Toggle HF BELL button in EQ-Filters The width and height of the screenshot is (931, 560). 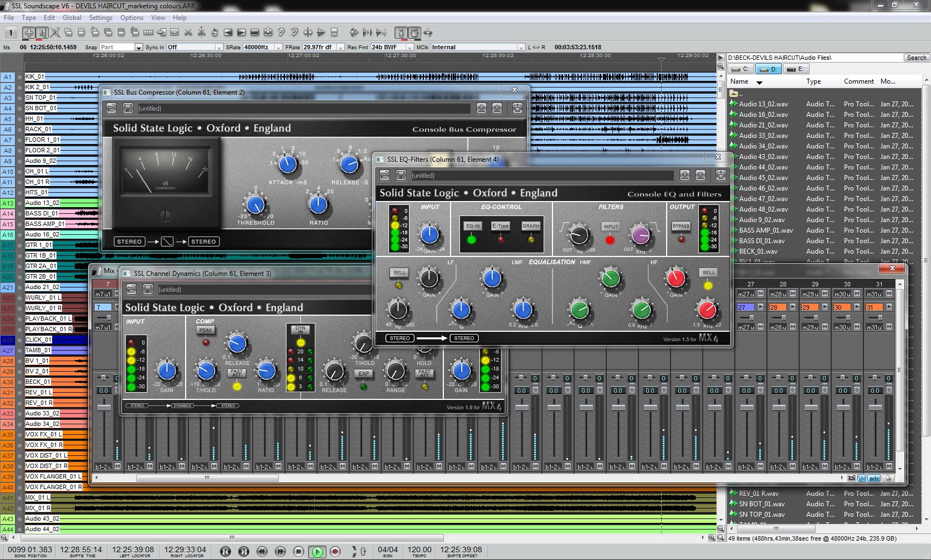click(709, 273)
